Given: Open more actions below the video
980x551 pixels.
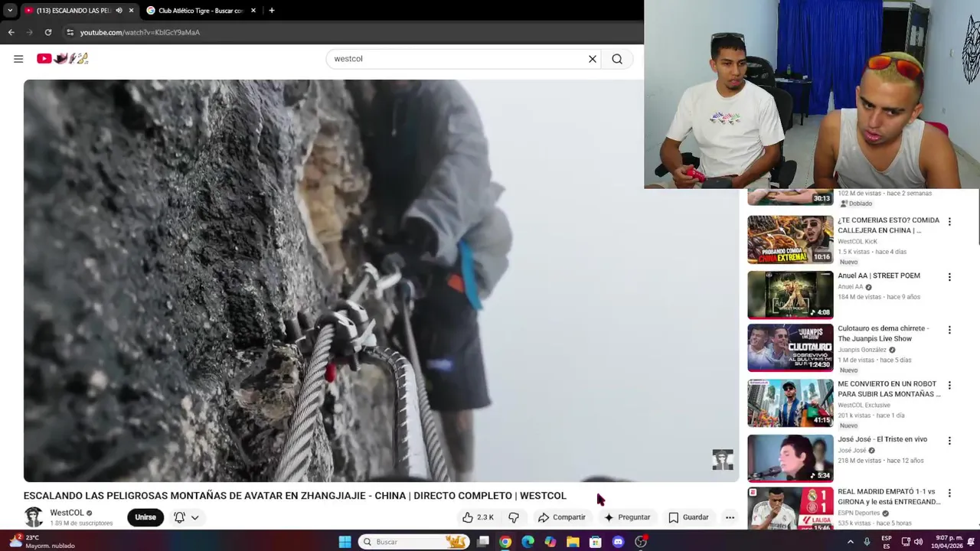Looking at the screenshot, I should click(x=730, y=517).
